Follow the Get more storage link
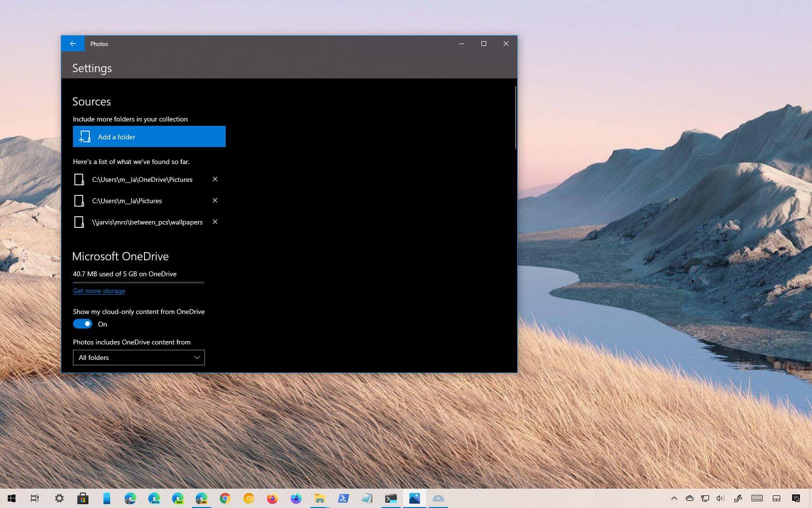The width and height of the screenshot is (812, 508). tap(99, 291)
